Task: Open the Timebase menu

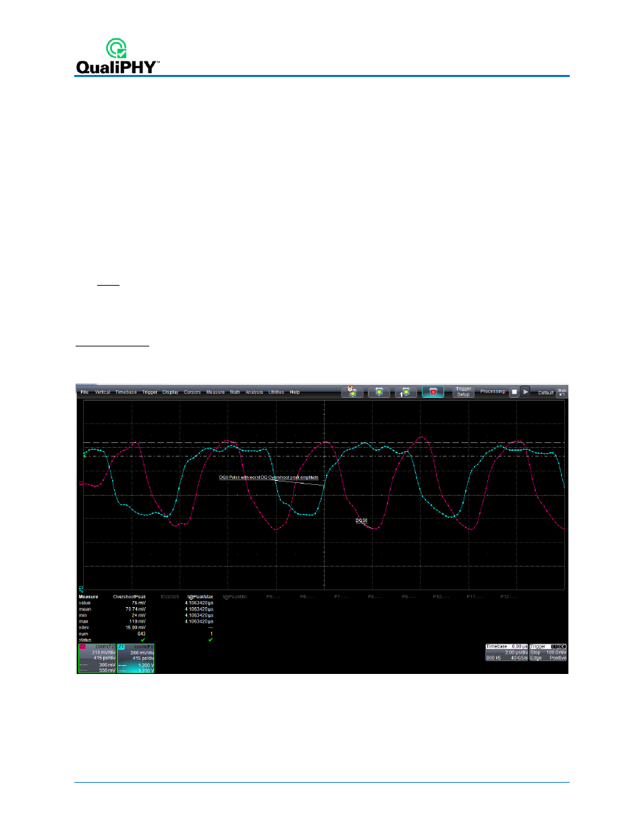Action: [x=126, y=392]
